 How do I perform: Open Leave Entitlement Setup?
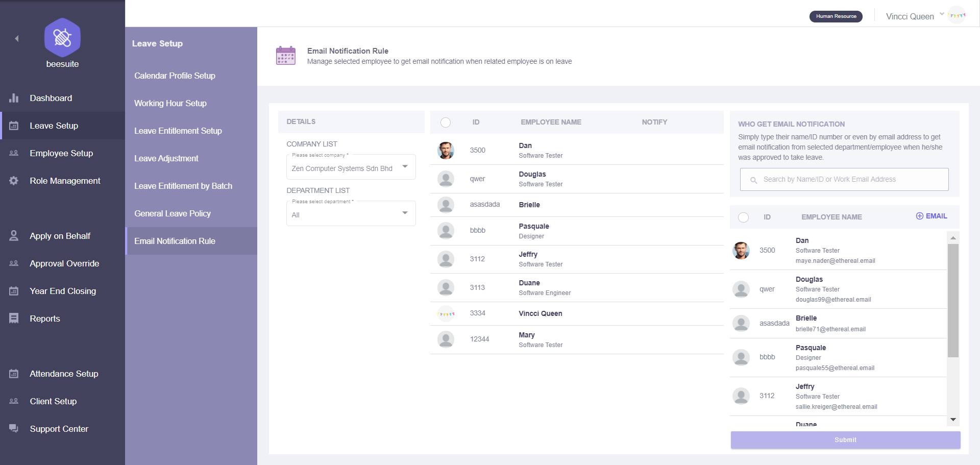point(178,131)
